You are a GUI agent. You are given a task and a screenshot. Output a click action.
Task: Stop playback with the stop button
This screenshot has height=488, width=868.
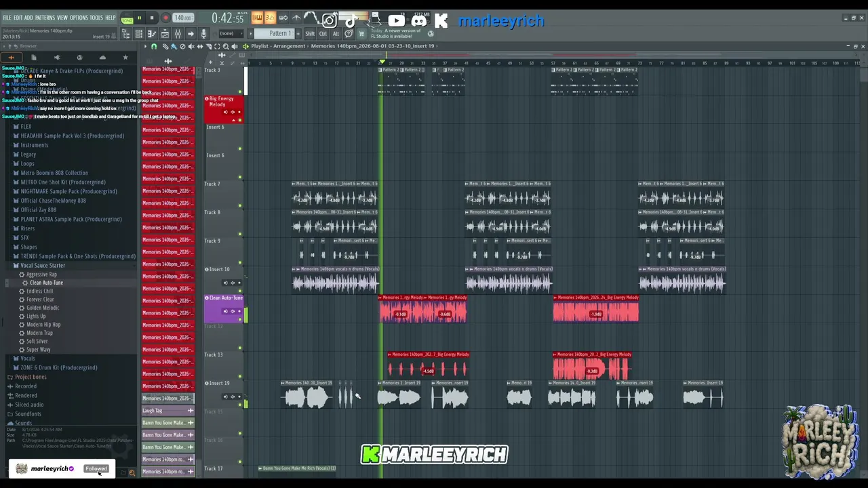(152, 18)
